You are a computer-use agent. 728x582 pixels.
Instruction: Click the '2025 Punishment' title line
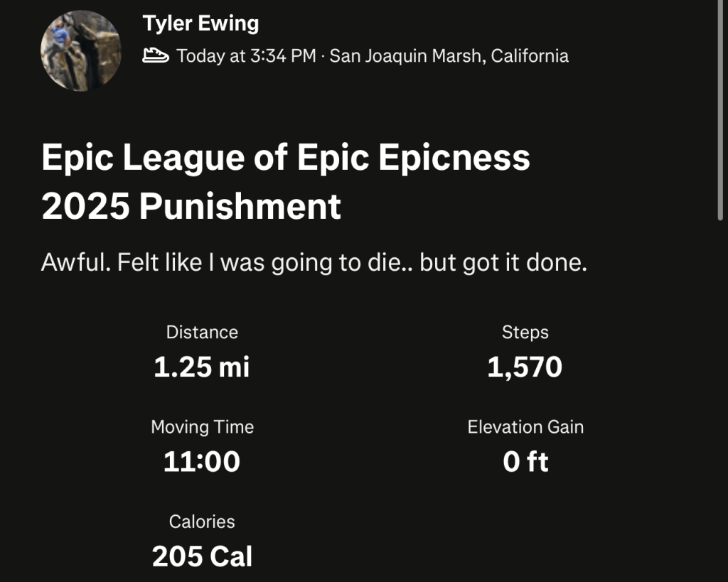[191, 207]
